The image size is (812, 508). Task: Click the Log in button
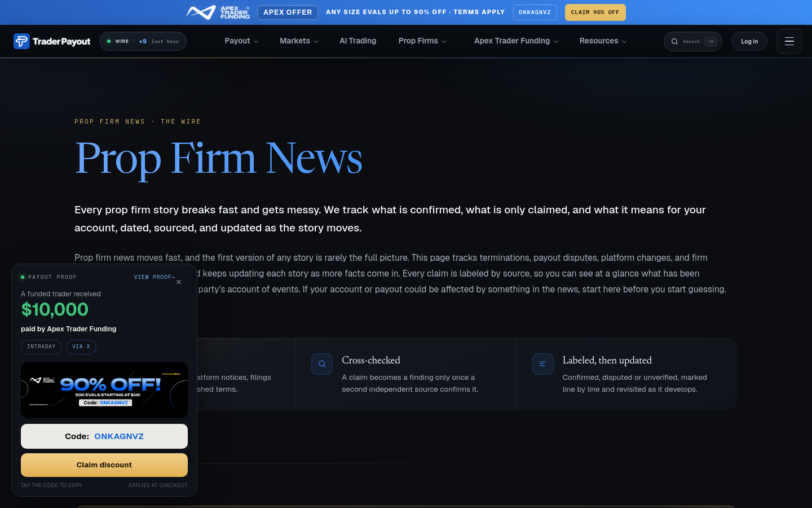749,41
